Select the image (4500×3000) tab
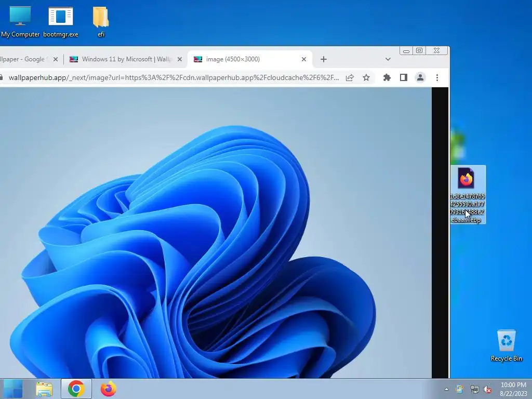This screenshot has width=532, height=399. (x=250, y=59)
